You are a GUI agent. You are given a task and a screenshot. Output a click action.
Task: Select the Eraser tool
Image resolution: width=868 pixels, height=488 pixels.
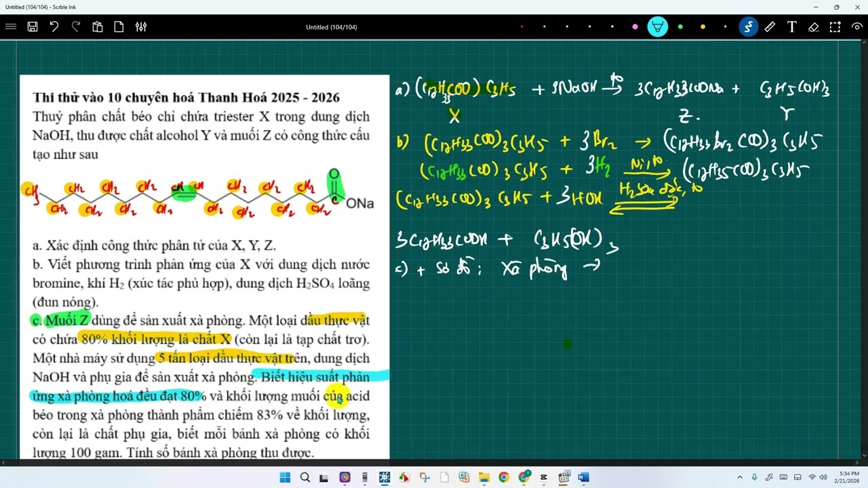[x=814, y=27]
